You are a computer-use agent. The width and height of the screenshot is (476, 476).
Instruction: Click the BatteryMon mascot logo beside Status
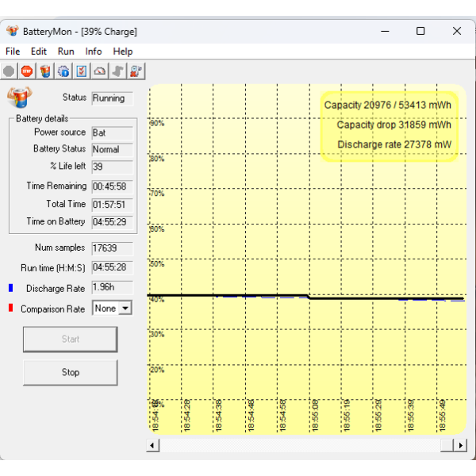[19, 97]
